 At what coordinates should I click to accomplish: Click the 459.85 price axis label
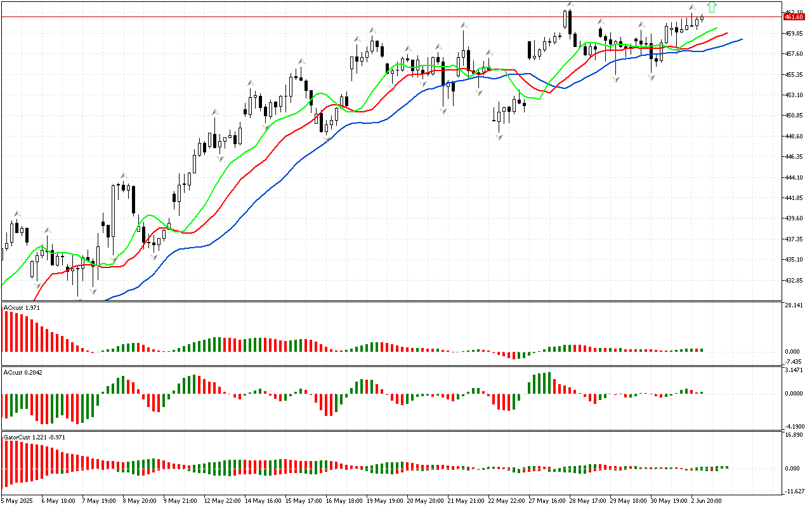795,33
